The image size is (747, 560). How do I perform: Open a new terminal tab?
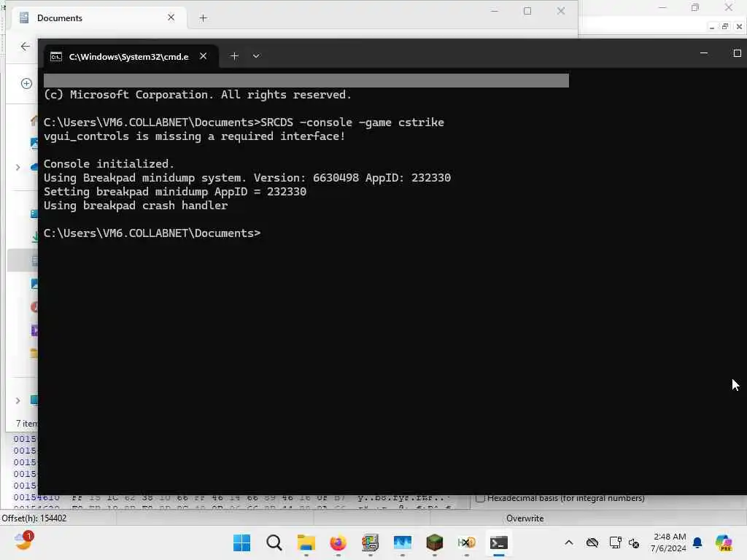coord(234,56)
